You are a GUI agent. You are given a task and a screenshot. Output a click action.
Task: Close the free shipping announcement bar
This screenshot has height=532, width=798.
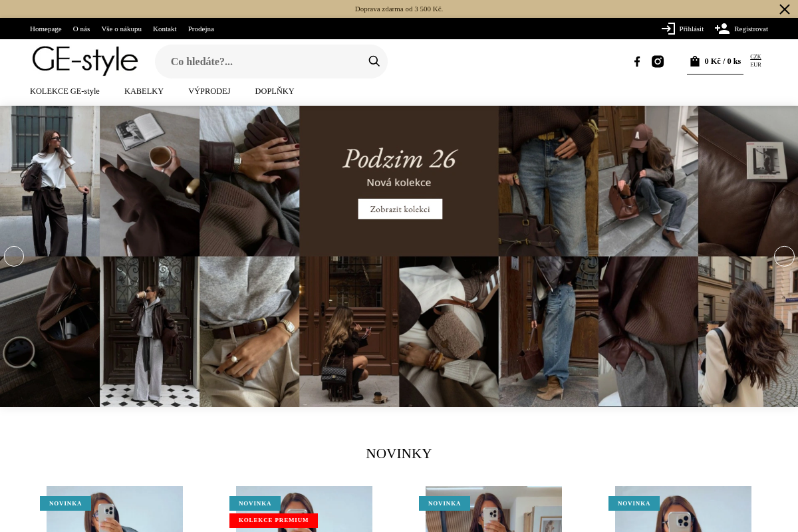click(785, 9)
